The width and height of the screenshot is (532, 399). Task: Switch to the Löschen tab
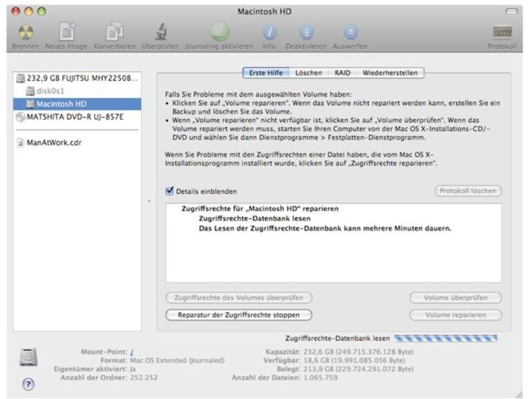309,72
